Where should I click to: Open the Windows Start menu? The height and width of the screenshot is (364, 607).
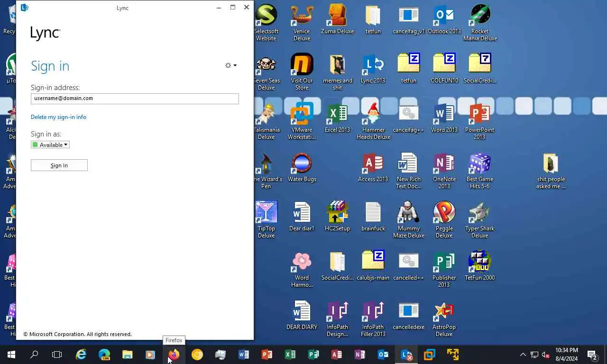coord(11,354)
